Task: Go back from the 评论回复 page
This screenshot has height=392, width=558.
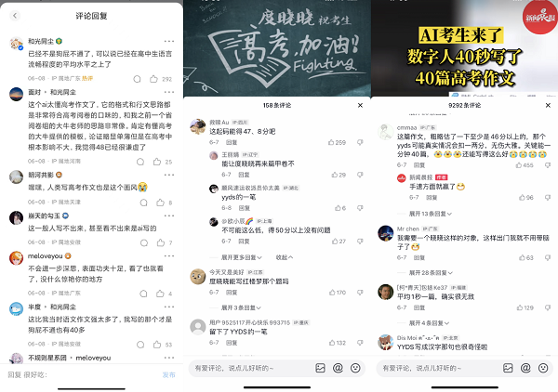Action: click(15, 16)
